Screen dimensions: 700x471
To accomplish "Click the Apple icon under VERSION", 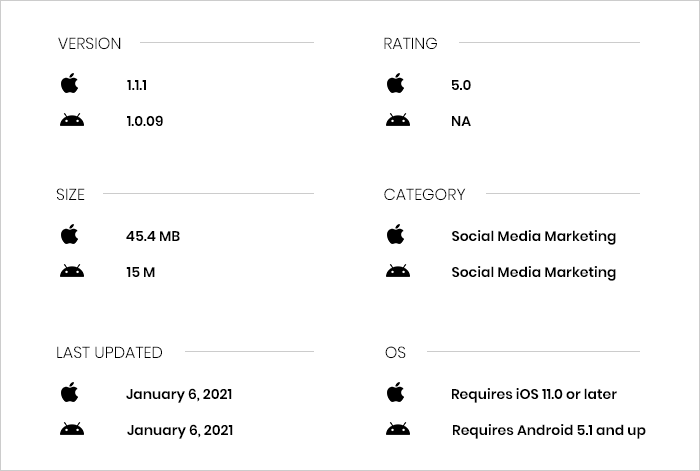I will pyautogui.click(x=69, y=84).
